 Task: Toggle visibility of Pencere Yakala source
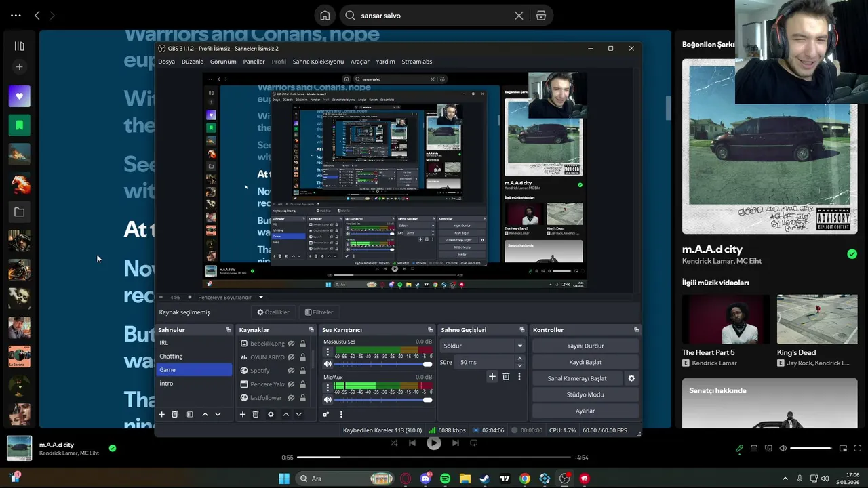[291, 384]
